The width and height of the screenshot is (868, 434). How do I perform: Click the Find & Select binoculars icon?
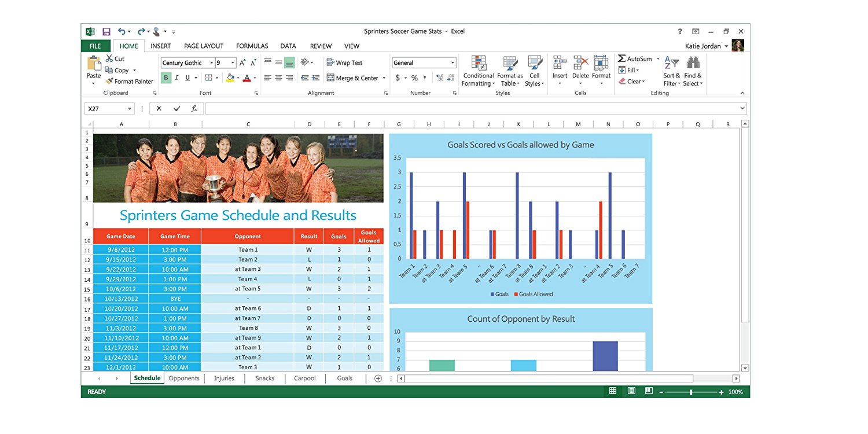point(693,62)
